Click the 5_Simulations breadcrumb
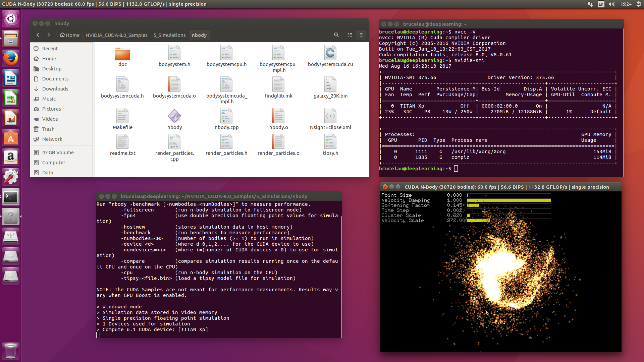The height and width of the screenshot is (362, 644). click(170, 35)
